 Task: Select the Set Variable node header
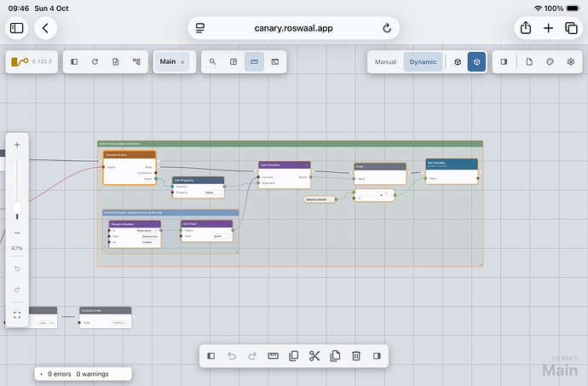click(x=452, y=164)
